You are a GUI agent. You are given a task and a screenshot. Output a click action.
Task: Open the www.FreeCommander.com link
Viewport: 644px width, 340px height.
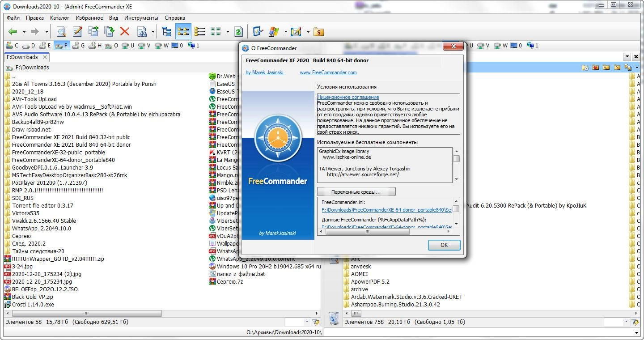pyautogui.click(x=328, y=72)
